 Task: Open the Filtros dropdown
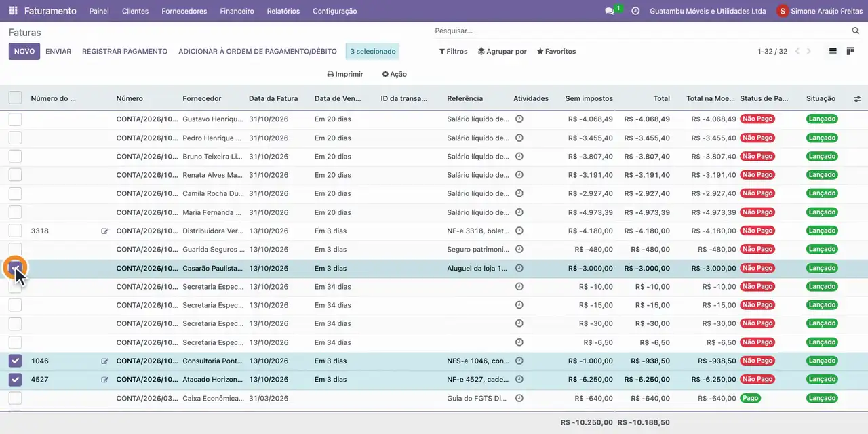tap(454, 52)
